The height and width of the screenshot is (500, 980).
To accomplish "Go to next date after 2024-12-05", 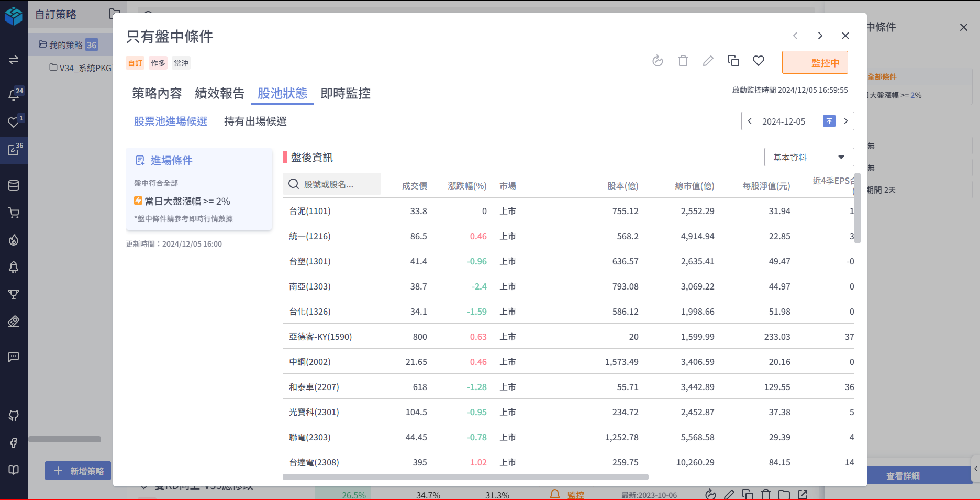I will 845,121.
